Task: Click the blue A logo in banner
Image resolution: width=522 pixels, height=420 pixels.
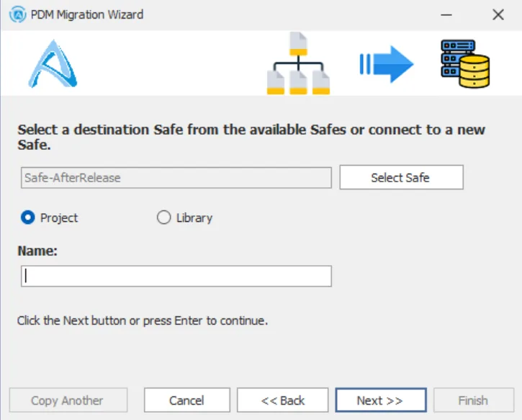Action: [53, 64]
